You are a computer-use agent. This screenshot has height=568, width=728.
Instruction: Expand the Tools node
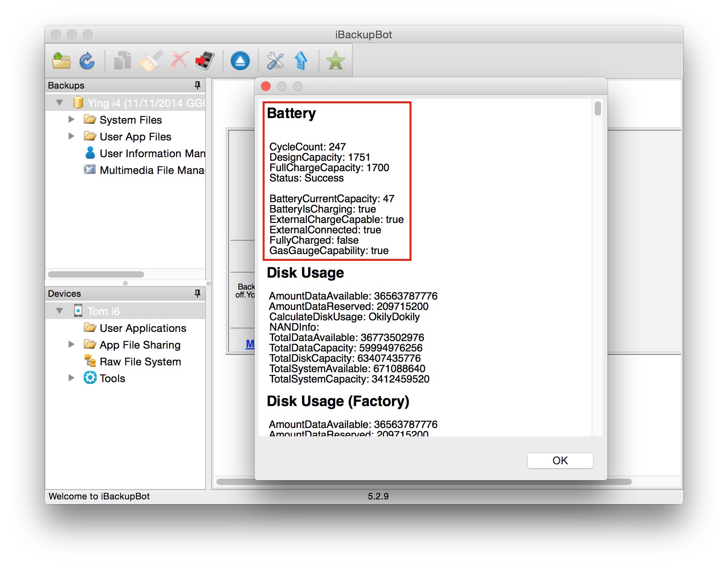[71, 378]
